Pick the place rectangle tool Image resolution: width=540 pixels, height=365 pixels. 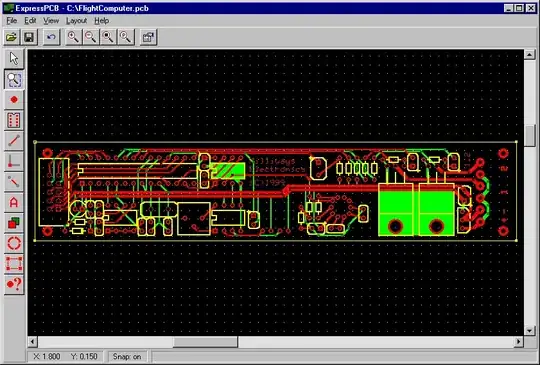[x=14, y=264]
